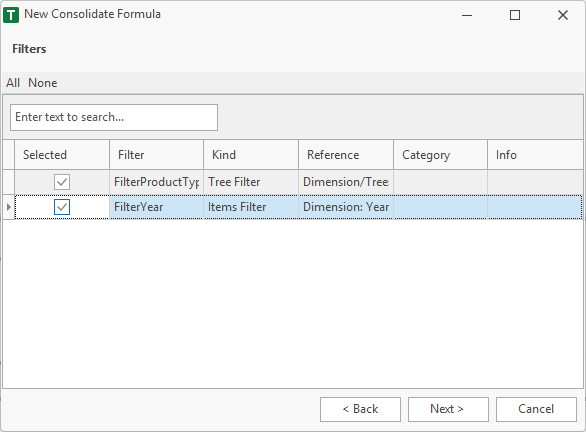Maximize the New Consolidate Formula window
Viewport: 586px width, 432px height.
[x=515, y=15]
